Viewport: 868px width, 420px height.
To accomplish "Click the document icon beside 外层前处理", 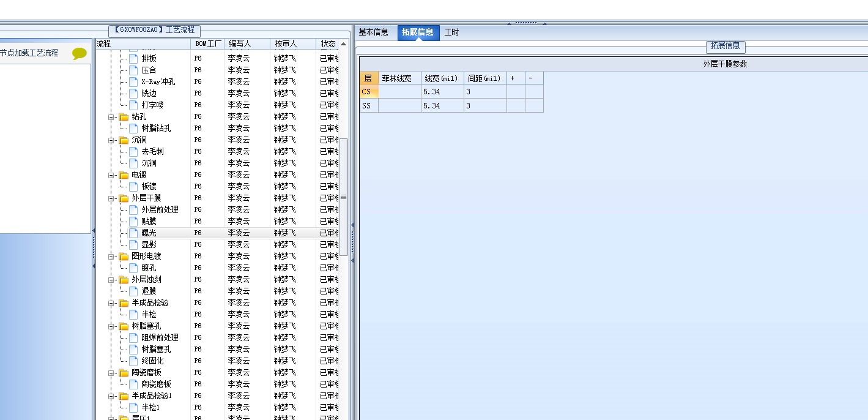I will pyautogui.click(x=133, y=209).
